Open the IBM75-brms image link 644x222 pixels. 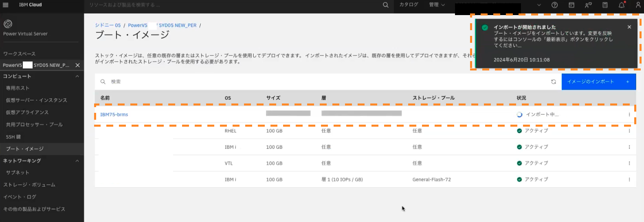(x=114, y=115)
